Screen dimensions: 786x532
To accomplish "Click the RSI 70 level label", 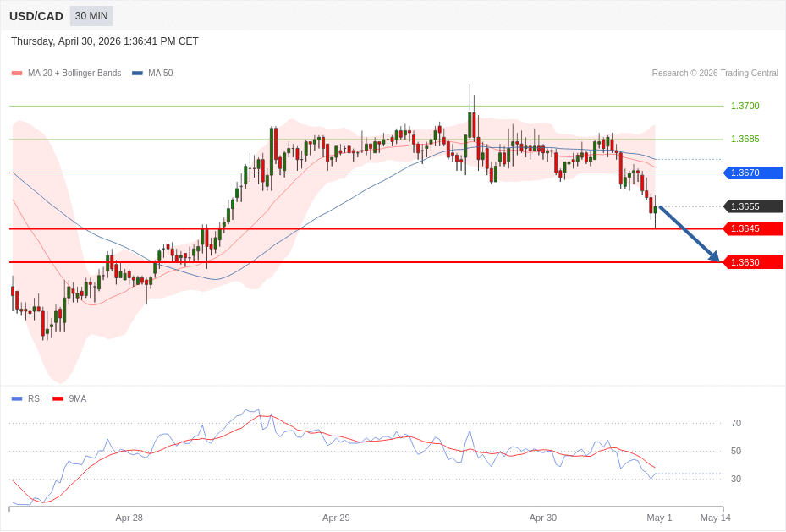I will pos(735,423).
